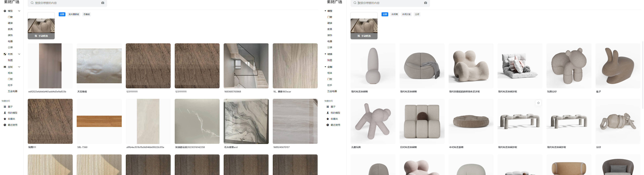644x175 pixels.
Task: Open 收藏夹 star icon in right sidebar
Action: (328, 119)
